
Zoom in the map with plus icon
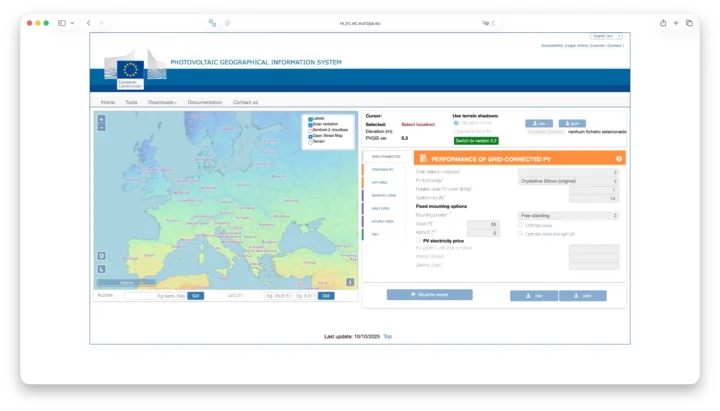point(101,119)
